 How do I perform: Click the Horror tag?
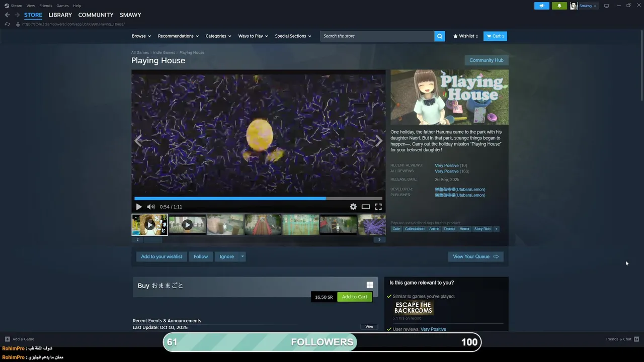pos(464,229)
